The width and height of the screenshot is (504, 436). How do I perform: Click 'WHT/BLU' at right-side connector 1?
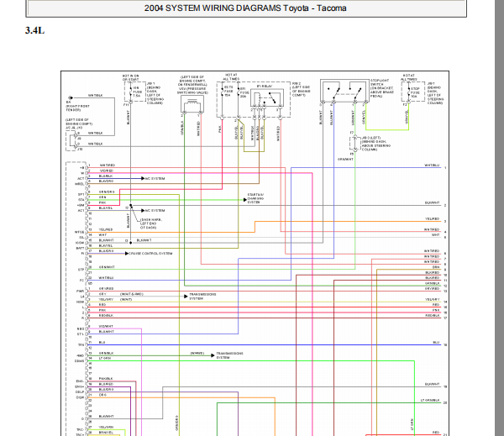tap(432, 165)
